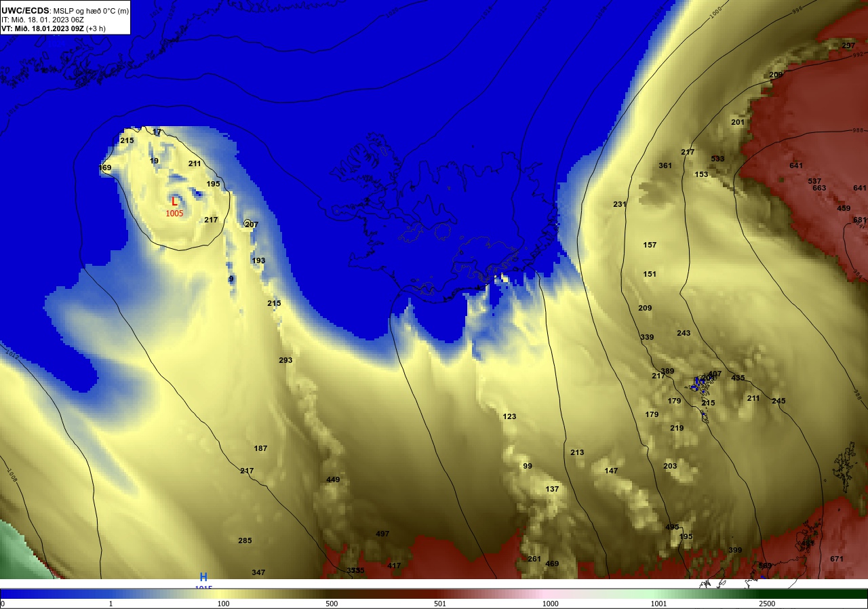Click the map value 663
Viewport: 868px width, 609px height.
click(x=819, y=189)
